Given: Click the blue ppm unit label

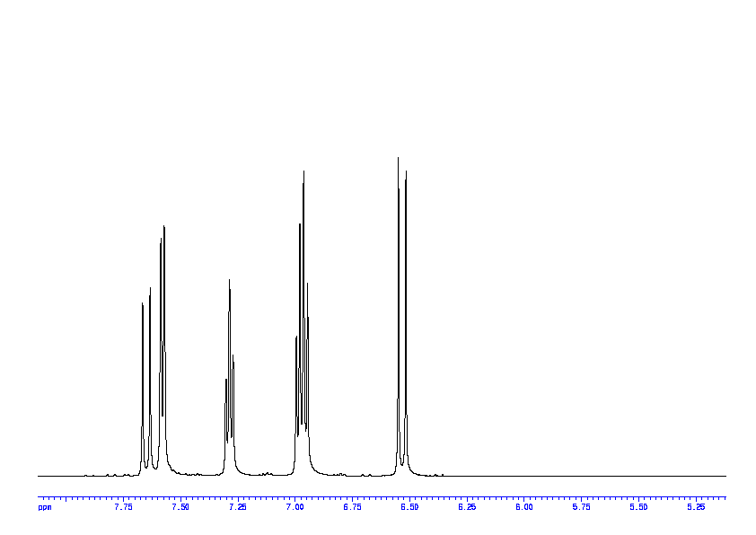Looking at the screenshot, I should pyautogui.click(x=45, y=507).
